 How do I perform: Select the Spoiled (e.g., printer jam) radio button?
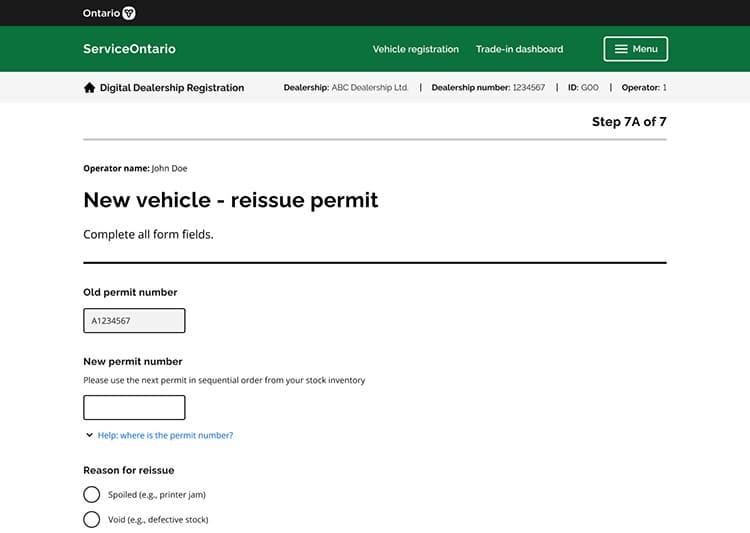[92, 494]
